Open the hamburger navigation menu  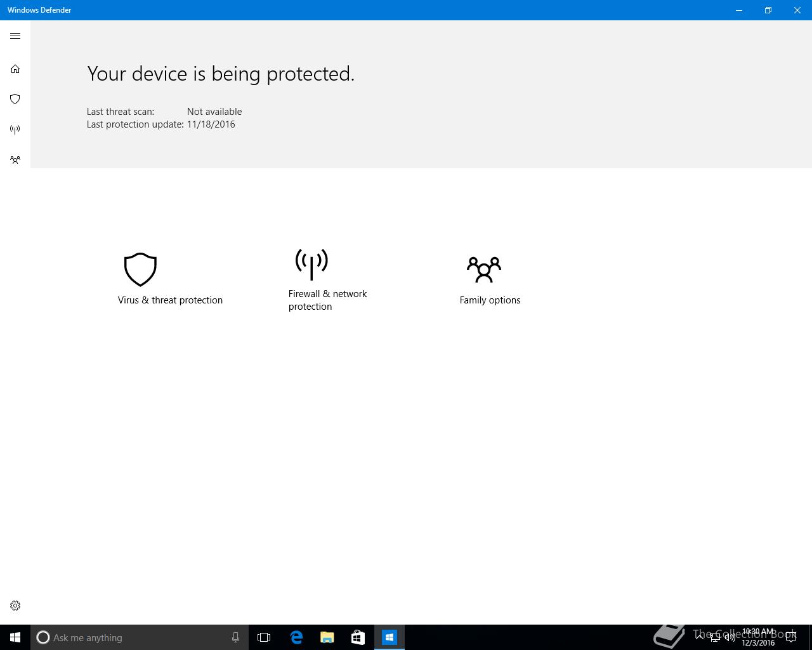15,36
